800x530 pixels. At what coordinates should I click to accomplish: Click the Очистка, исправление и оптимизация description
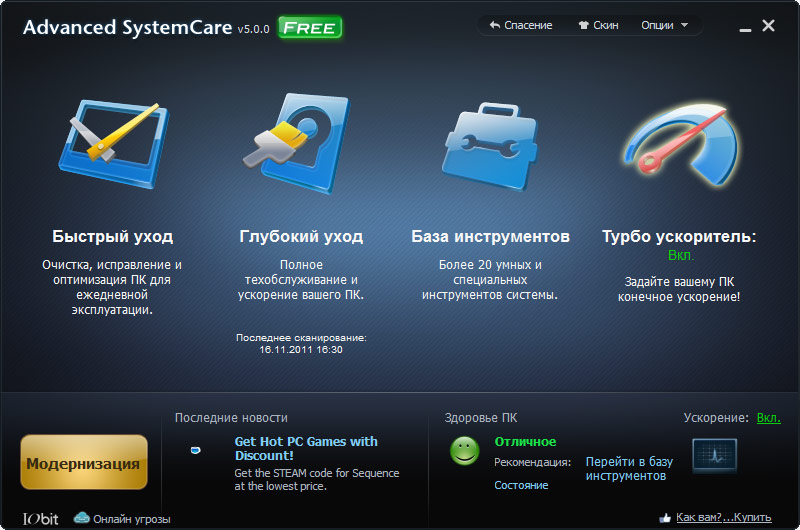(112, 287)
